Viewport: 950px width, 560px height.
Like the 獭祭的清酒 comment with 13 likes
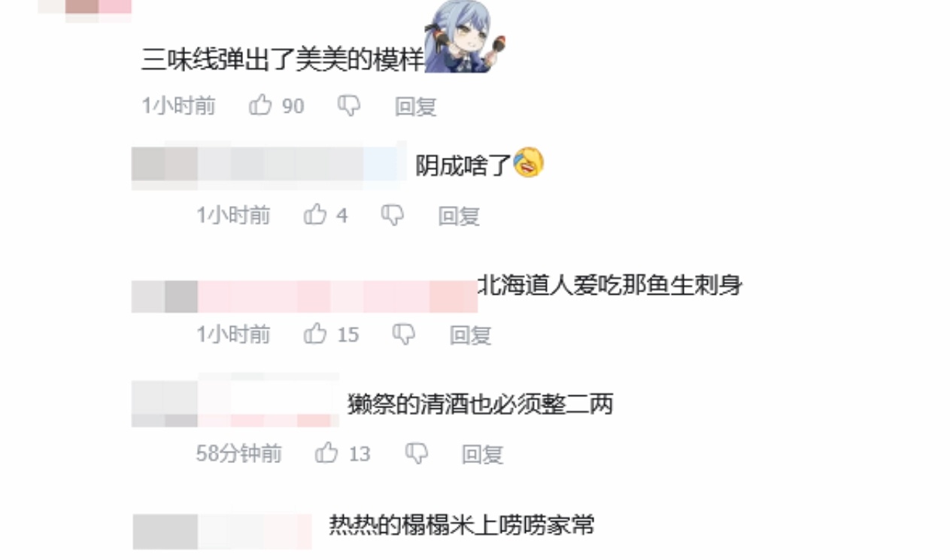click(326, 453)
